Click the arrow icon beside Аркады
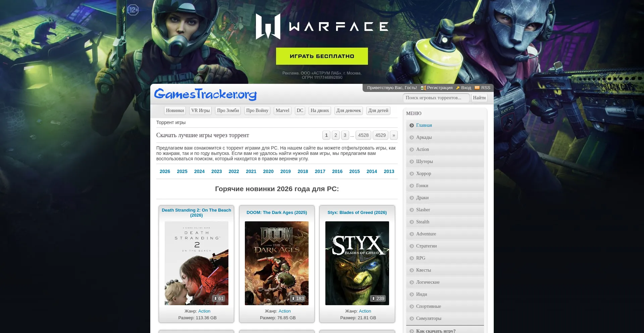644x333 pixels. [412, 137]
